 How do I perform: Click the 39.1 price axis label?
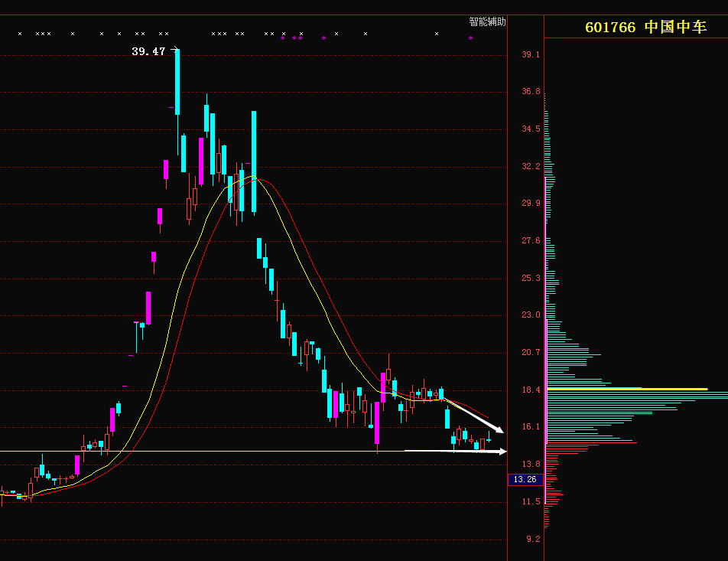[531, 55]
